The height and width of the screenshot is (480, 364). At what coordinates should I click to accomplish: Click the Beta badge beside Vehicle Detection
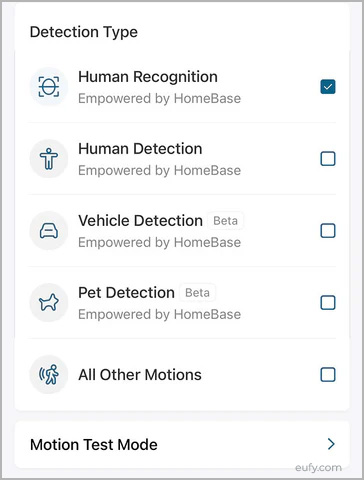[x=226, y=221]
